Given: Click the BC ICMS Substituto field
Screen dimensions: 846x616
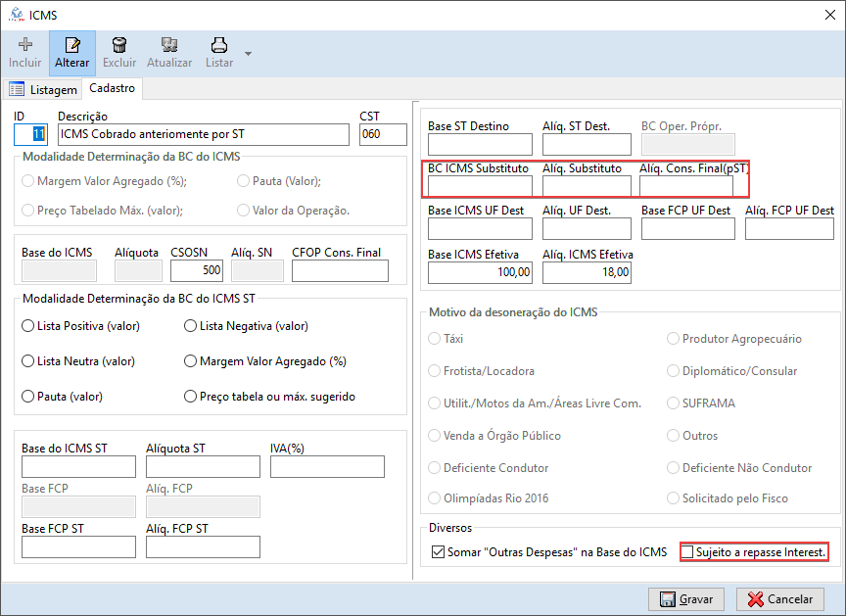Looking at the screenshot, I should point(480,186).
